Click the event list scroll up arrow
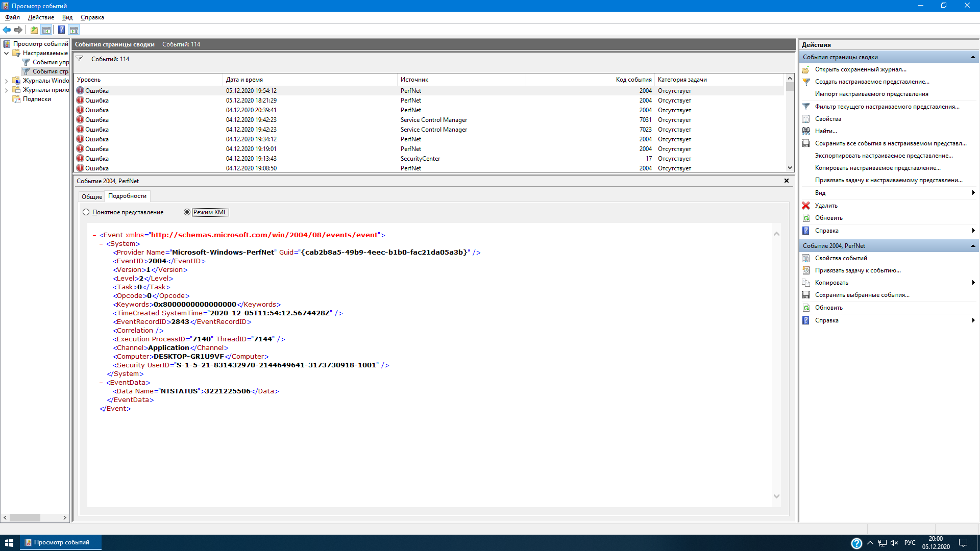 point(790,78)
